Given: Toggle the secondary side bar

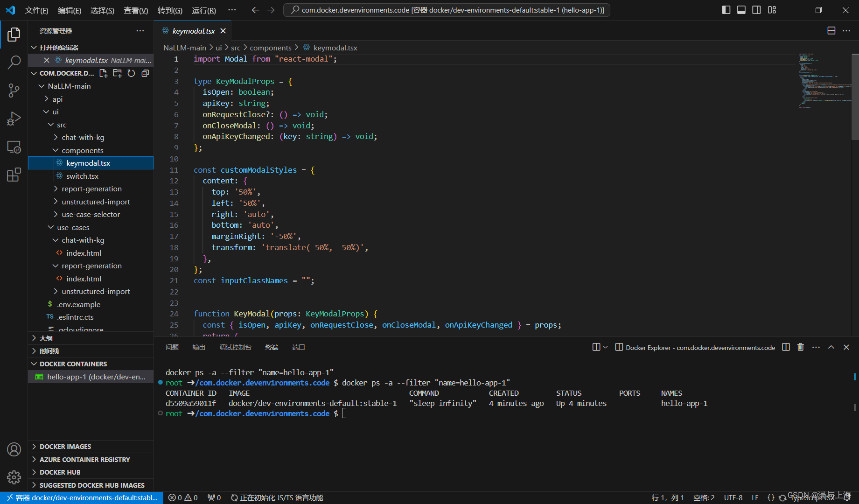Looking at the screenshot, I should pos(757,10).
